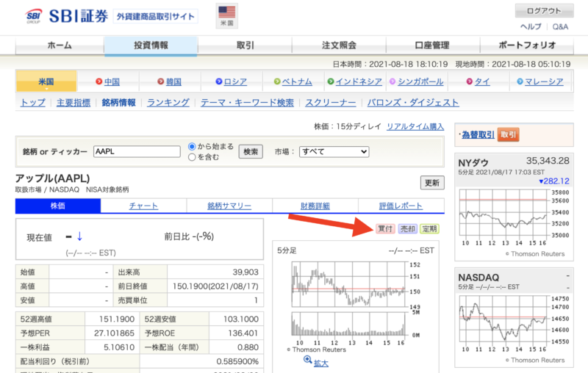588x373 pixels.
Task: Switch to the 株価 stock tab
Action: (x=58, y=206)
